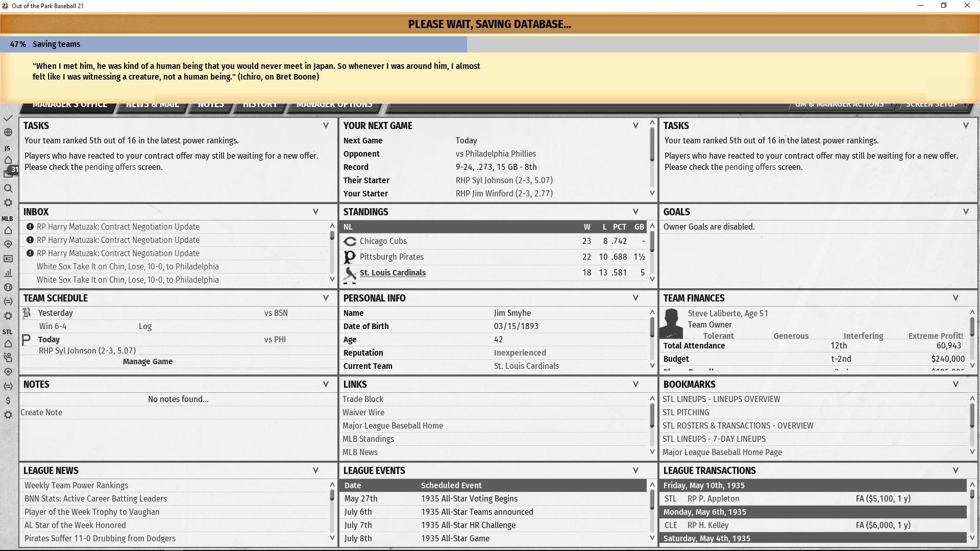Expand Standings panel dropdown arrow
980x551 pixels.
635,212
